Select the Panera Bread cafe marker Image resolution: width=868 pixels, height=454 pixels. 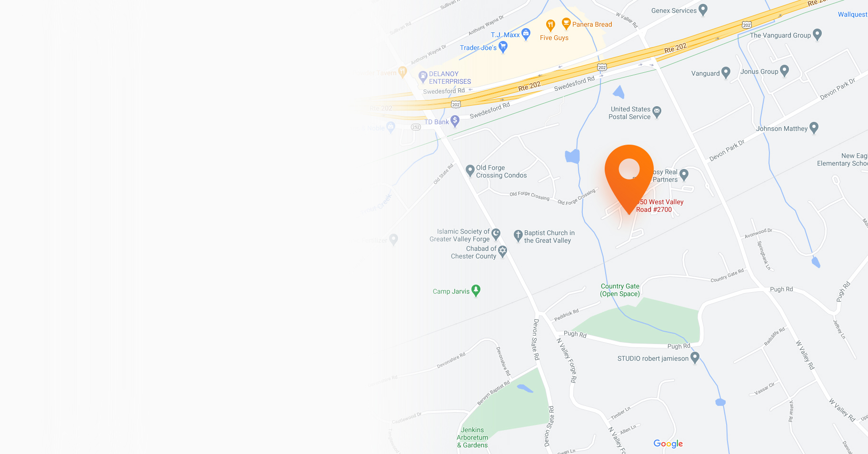click(x=566, y=23)
